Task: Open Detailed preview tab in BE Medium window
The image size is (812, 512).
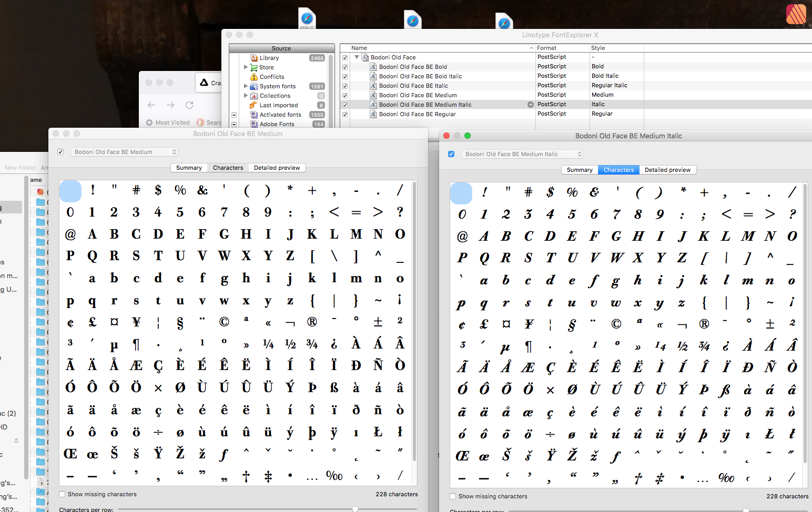Action: click(x=277, y=168)
